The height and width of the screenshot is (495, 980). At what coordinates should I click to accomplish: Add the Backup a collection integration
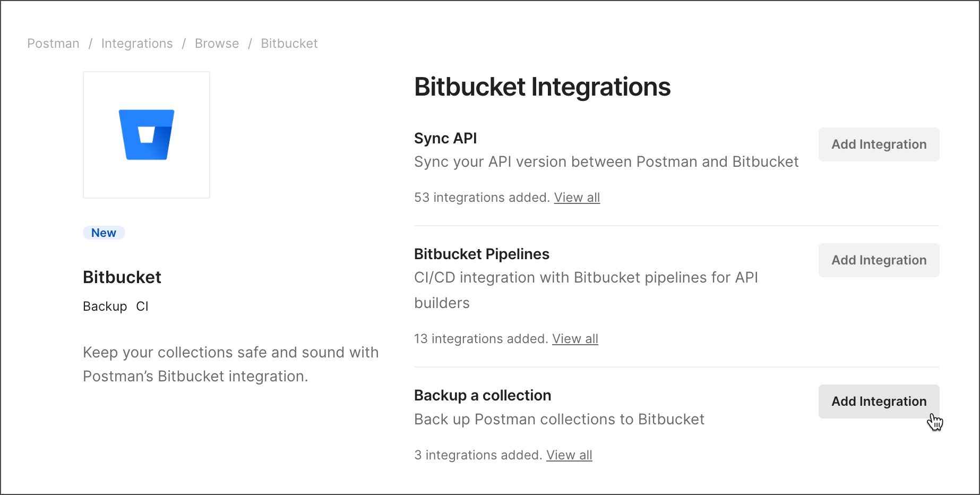click(879, 401)
